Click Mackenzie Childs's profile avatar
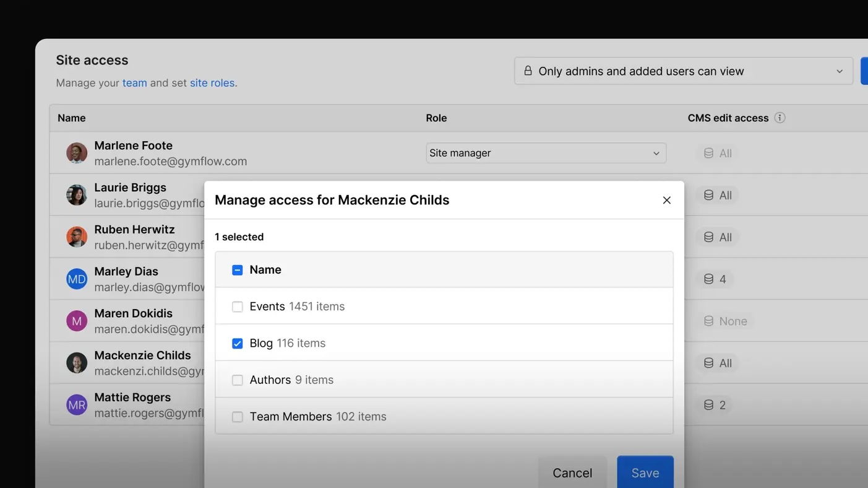 pyautogui.click(x=76, y=362)
